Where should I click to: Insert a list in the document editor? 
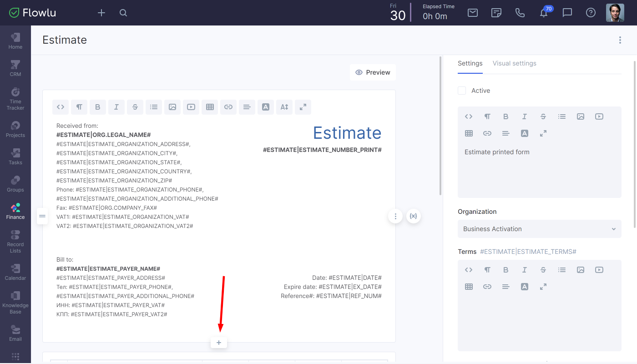(153, 107)
